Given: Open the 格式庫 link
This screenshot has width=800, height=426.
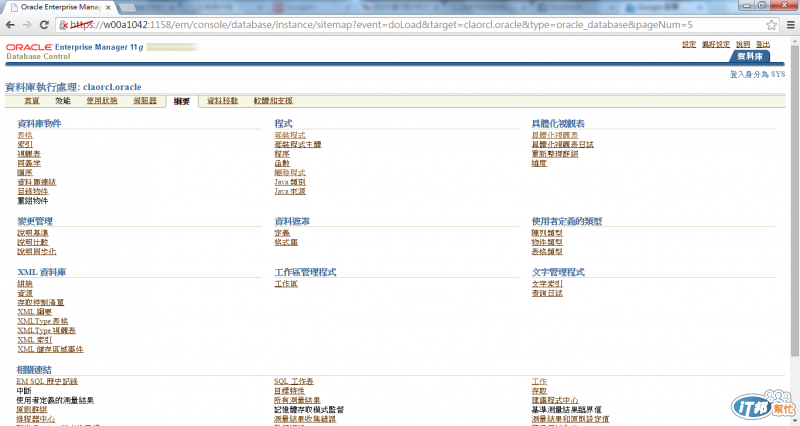Looking at the screenshot, I should coord(286,242).
